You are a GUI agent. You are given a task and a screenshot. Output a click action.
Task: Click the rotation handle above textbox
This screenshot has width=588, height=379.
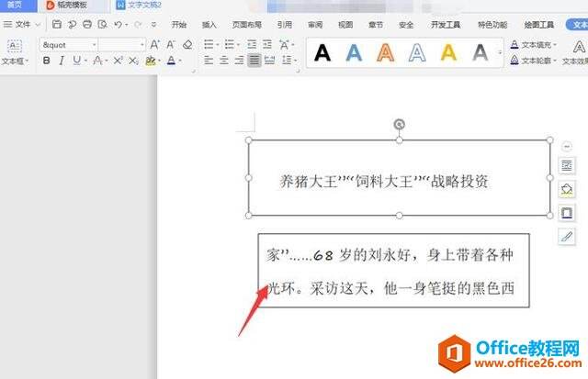point(400,124)
